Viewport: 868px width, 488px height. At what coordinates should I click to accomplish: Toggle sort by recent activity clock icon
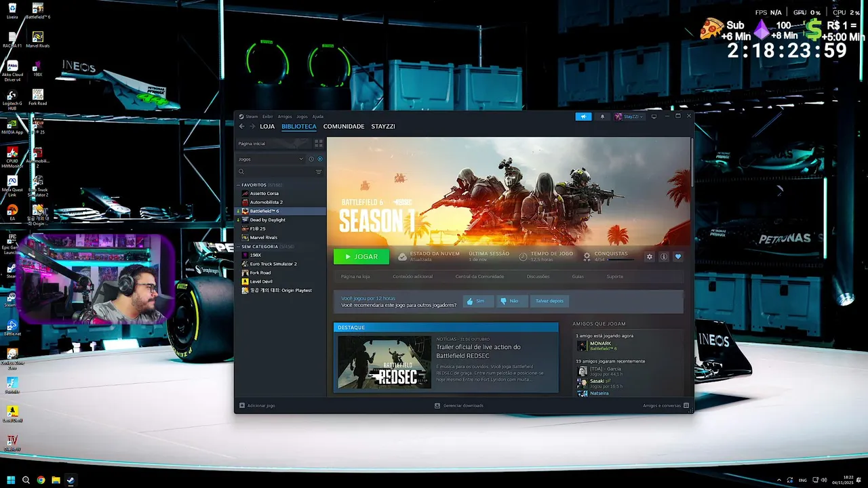(311, 159)
